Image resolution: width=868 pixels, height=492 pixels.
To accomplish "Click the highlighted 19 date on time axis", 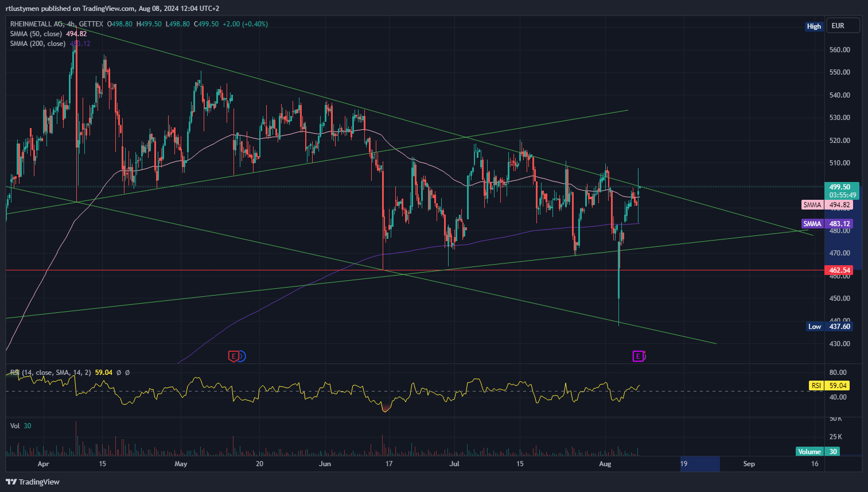I will pyautogui.click(x=684, y=464).
